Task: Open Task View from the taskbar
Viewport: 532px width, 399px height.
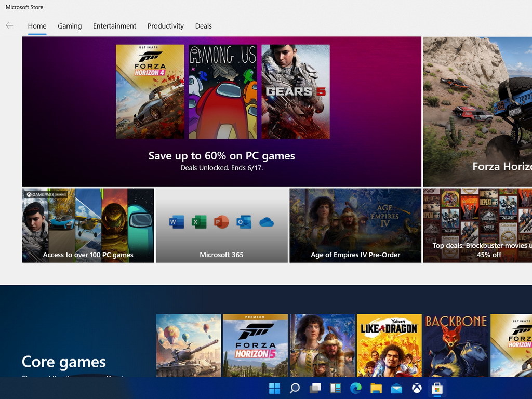Action: [x=315, y=388]
